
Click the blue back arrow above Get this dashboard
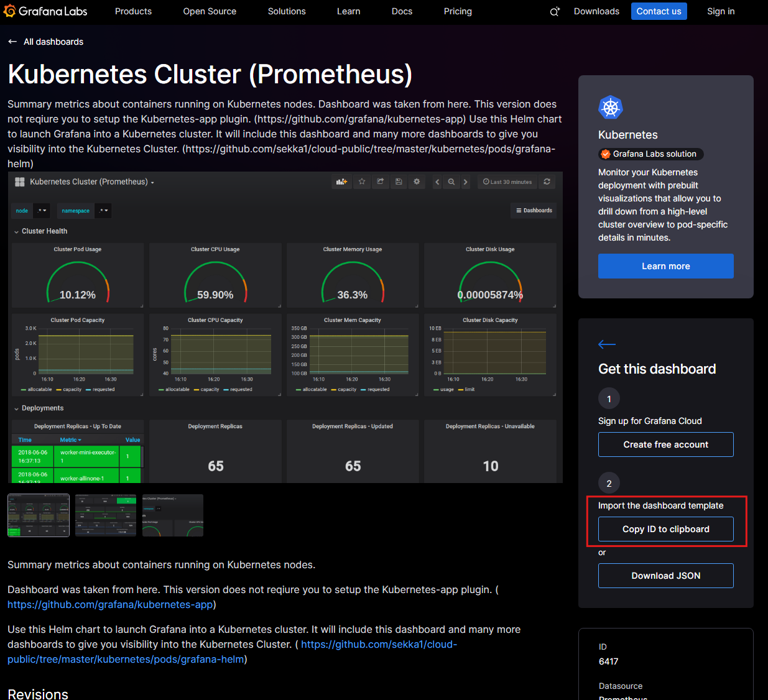[607, 344]
